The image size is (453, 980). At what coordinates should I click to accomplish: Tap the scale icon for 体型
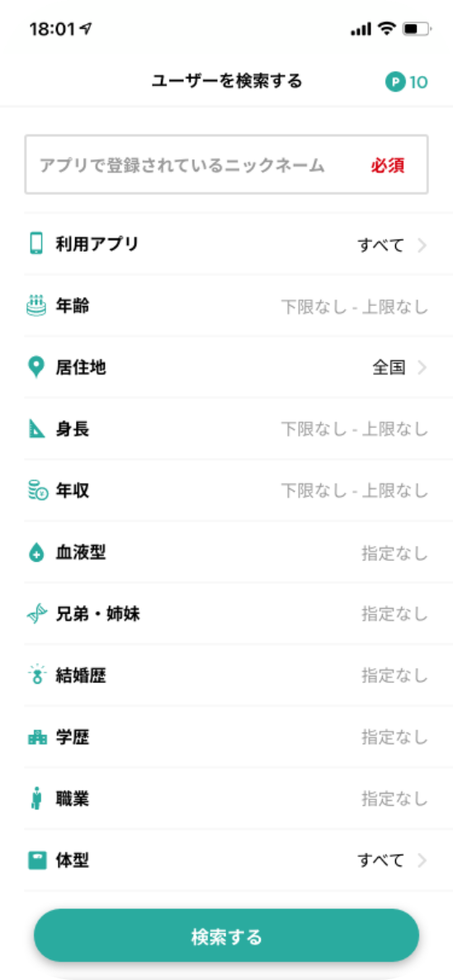[37, 860]
